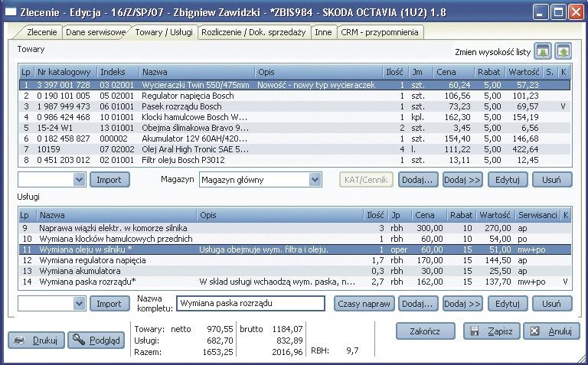This screenshot has height=365, width=588.
Task: Click the Import button under the Usługi list
Action: [109, 304]
